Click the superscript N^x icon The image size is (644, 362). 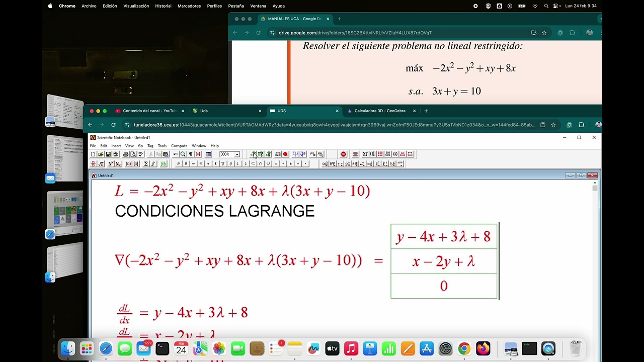111,164
